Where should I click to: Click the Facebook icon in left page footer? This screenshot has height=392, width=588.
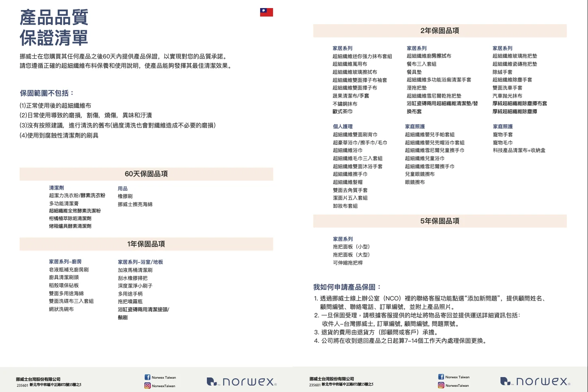point(147,377)
